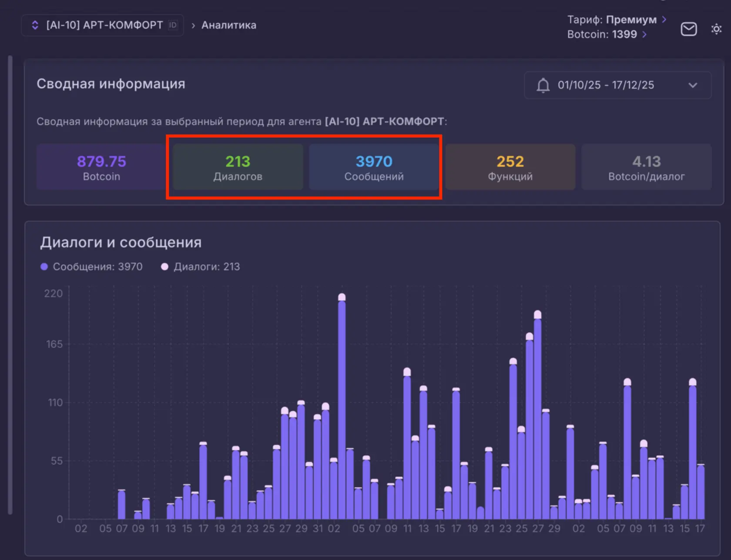Viewport: 731px width, 560px height.
Task: Click the ID badge next to the agent name
Action: coord(172,25)
